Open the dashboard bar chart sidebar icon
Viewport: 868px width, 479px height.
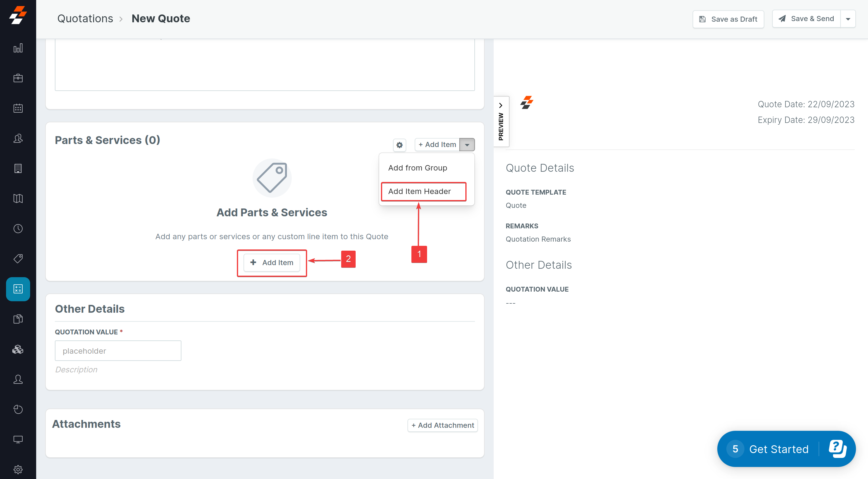(x=18, y=48)
